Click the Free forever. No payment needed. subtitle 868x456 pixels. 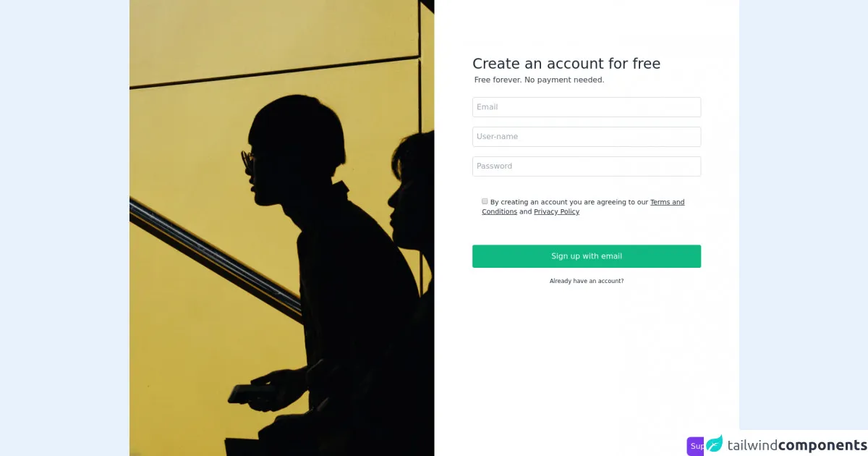click(x=539, y=80)
